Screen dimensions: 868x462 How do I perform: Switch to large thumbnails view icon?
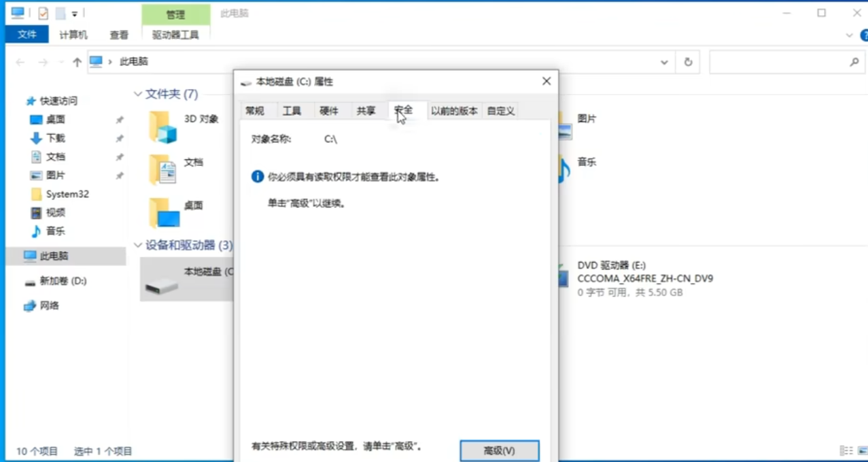coord(861,450)
